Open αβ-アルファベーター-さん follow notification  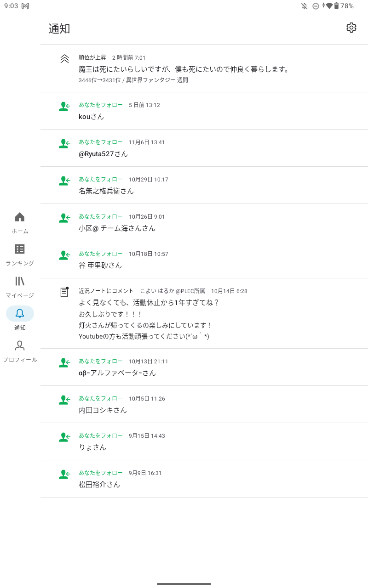pyautogui.click(x=117, y=373)
